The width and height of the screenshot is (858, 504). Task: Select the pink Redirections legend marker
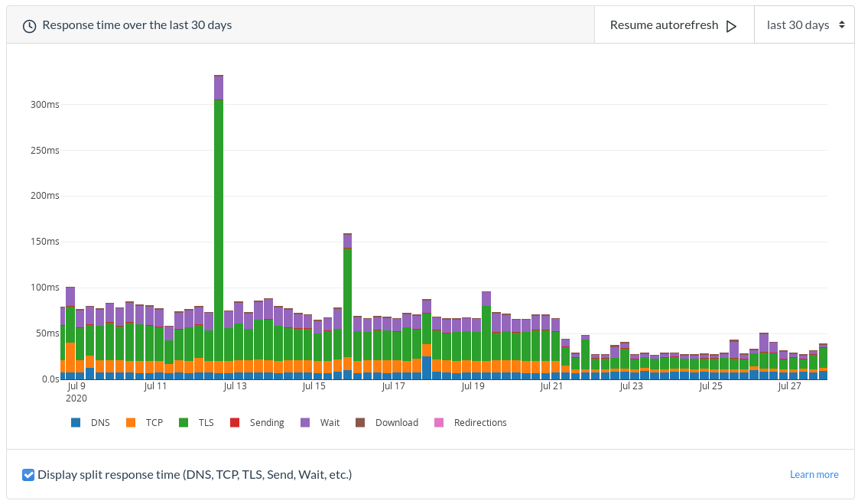[440, 422]
